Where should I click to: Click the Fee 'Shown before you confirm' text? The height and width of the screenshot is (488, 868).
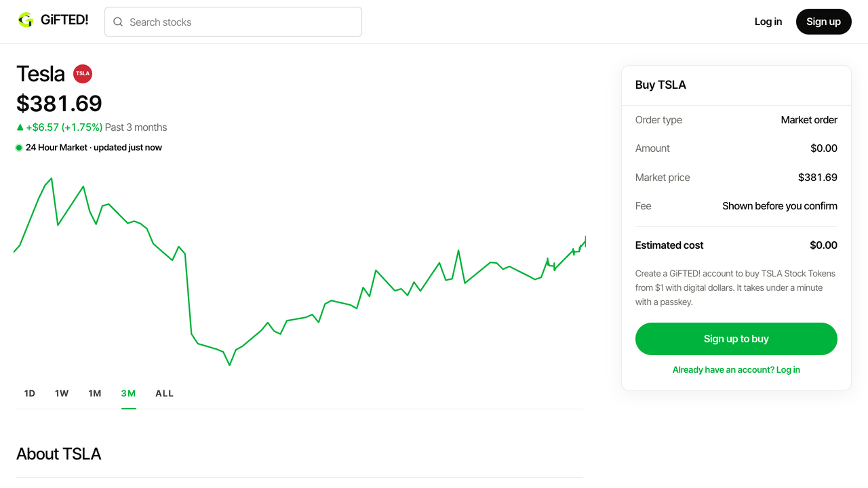[780, 206]
